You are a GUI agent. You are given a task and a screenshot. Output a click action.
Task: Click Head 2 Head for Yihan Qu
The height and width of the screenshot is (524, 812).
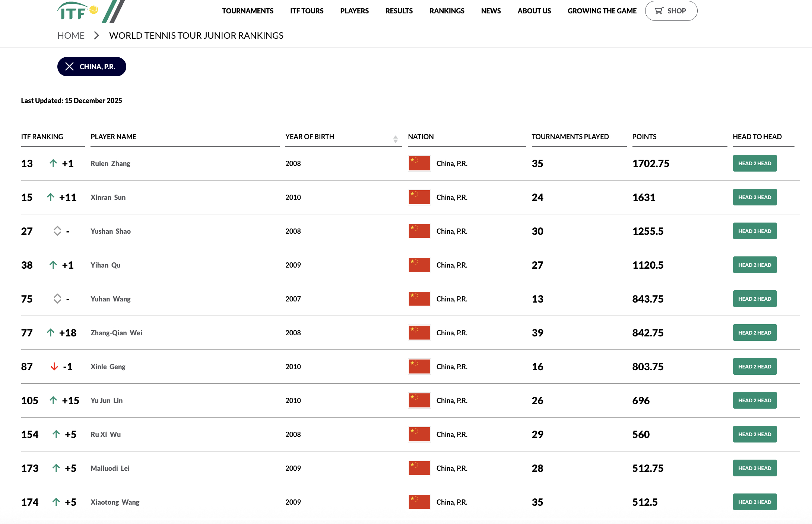[755, 265]
